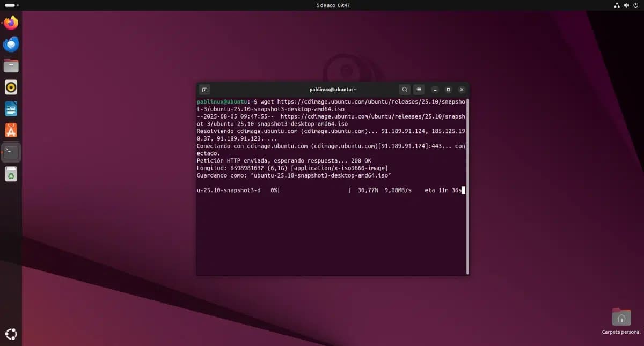Click the wget download progress bar
The height and width of the screenshot is (346, 644).
315,190
